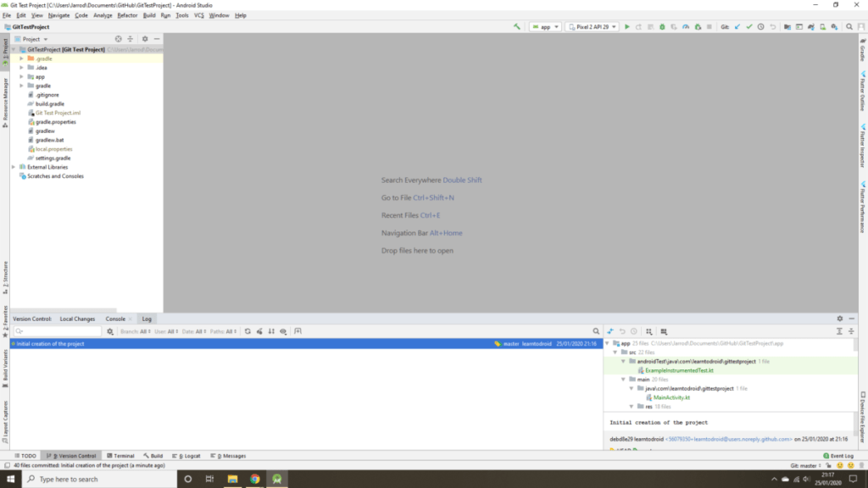The image size is (868, 488).
Task: Refresh the version control log
Action: [x=248, y=331]
